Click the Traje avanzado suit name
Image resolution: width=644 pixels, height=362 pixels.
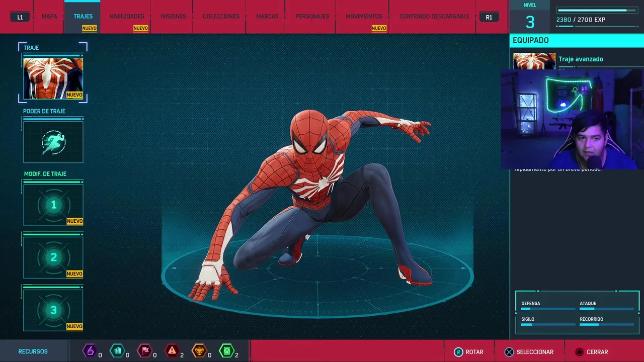[581, 59]
